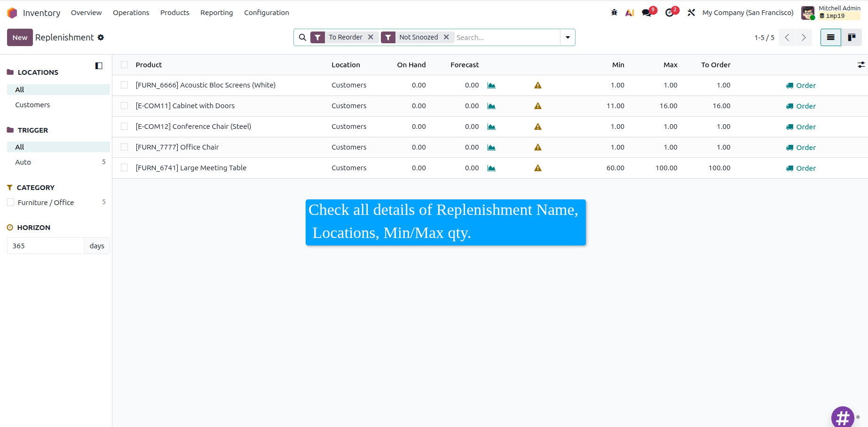Screen dimensions: 868x427
Task: Select All under Trigger
Action: [x=58, y=147]
